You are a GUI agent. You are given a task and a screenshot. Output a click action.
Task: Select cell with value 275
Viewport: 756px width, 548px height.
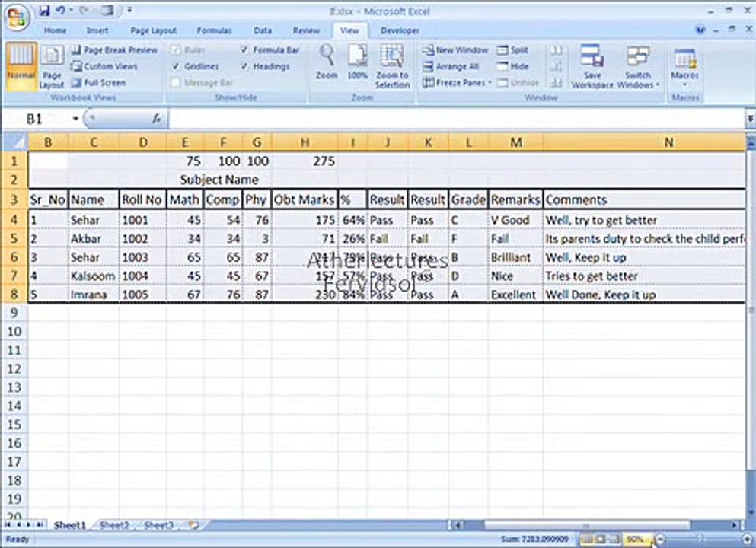click(x=305, y=161)
